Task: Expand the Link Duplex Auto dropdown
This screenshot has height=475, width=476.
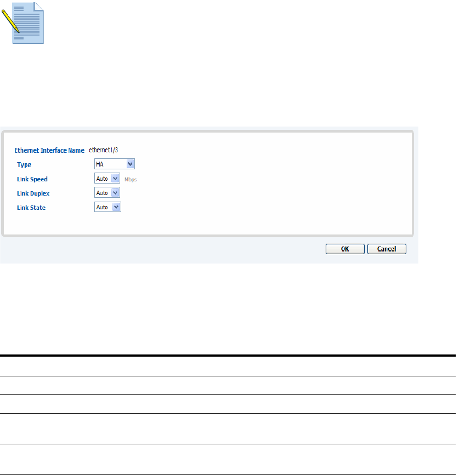Action: (107, 193)
